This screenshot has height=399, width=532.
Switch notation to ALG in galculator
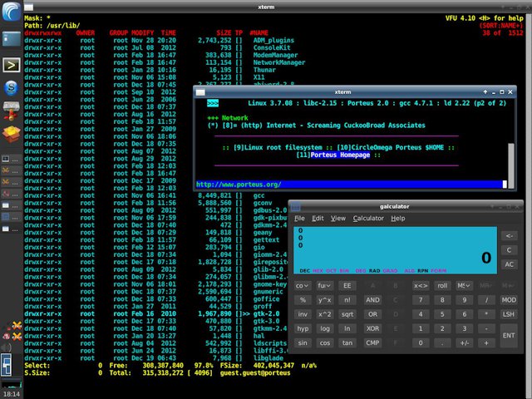(x=409, y=271)
